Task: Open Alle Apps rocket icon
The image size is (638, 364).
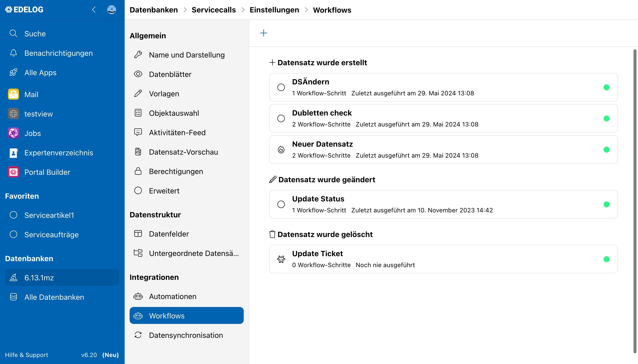Action: (x=13, y=72)
